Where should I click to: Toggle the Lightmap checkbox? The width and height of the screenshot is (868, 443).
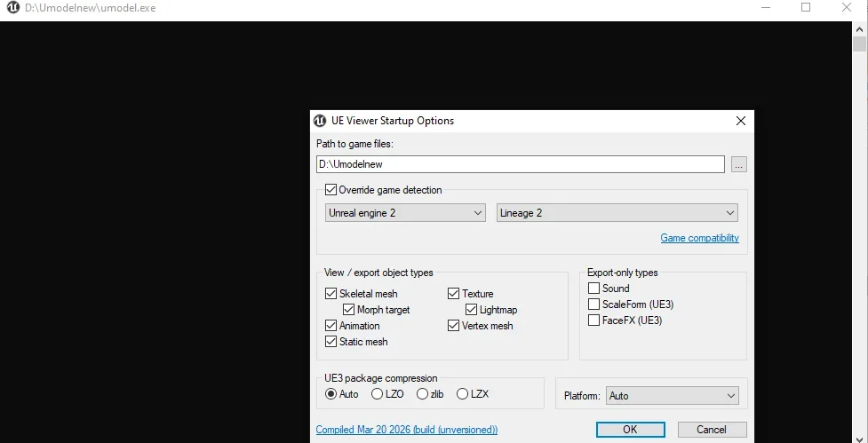pos(472,310)
